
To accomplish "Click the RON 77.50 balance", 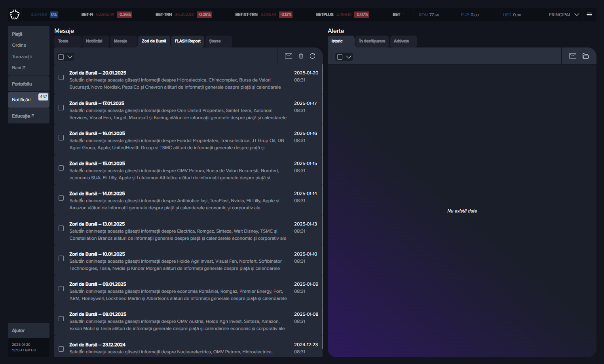I will point(429,15).
